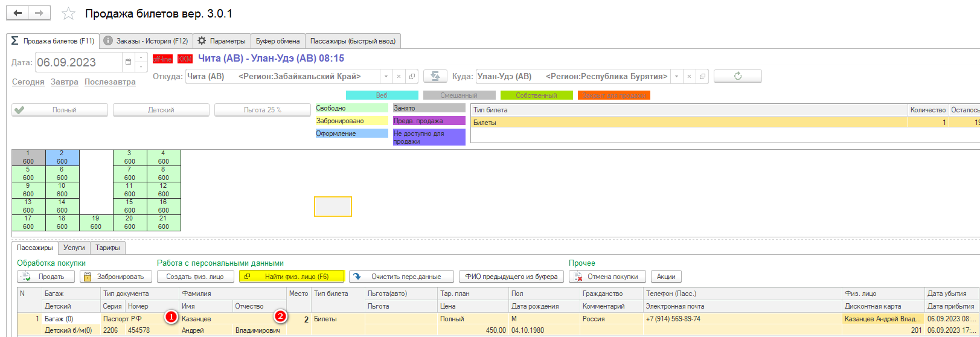980x337 pixels.
Task: Expand the Куда station dropdown
Action: (x=676, y=77)
